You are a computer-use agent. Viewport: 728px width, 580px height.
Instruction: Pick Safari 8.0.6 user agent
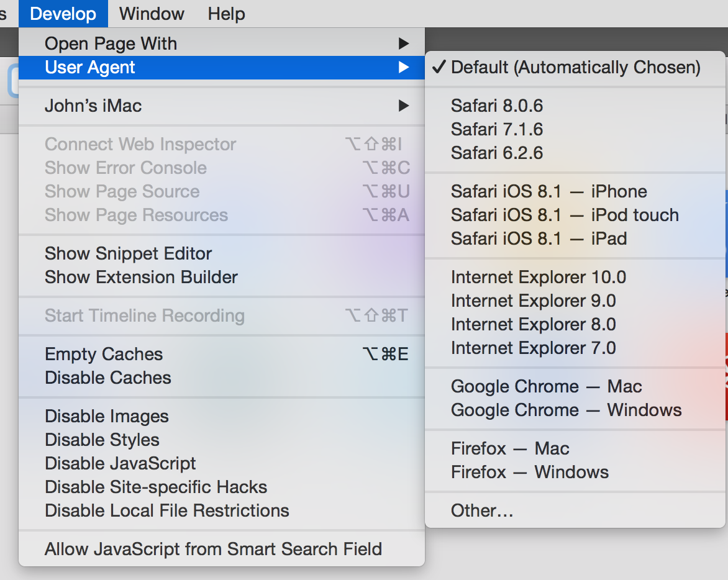[575, 106]
